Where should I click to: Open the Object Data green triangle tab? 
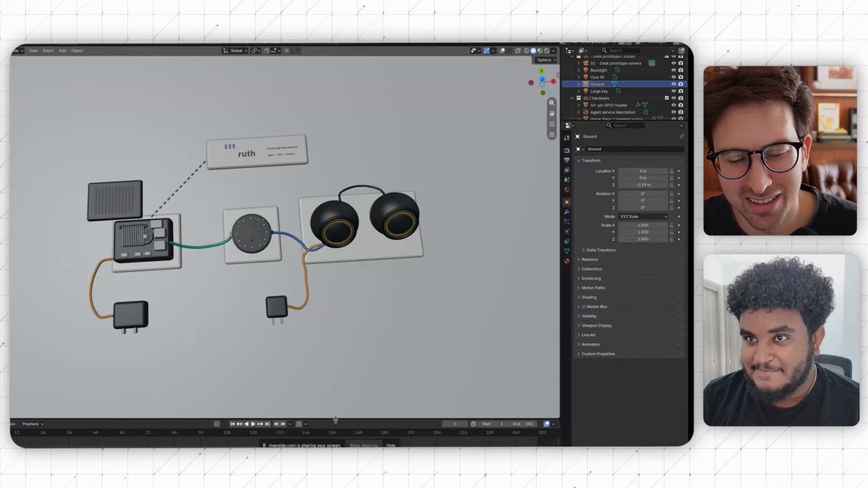coord(566,250)
